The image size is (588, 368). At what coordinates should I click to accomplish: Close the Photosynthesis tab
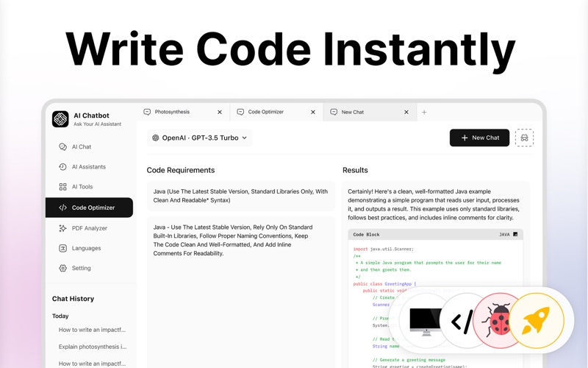[220, 112]
